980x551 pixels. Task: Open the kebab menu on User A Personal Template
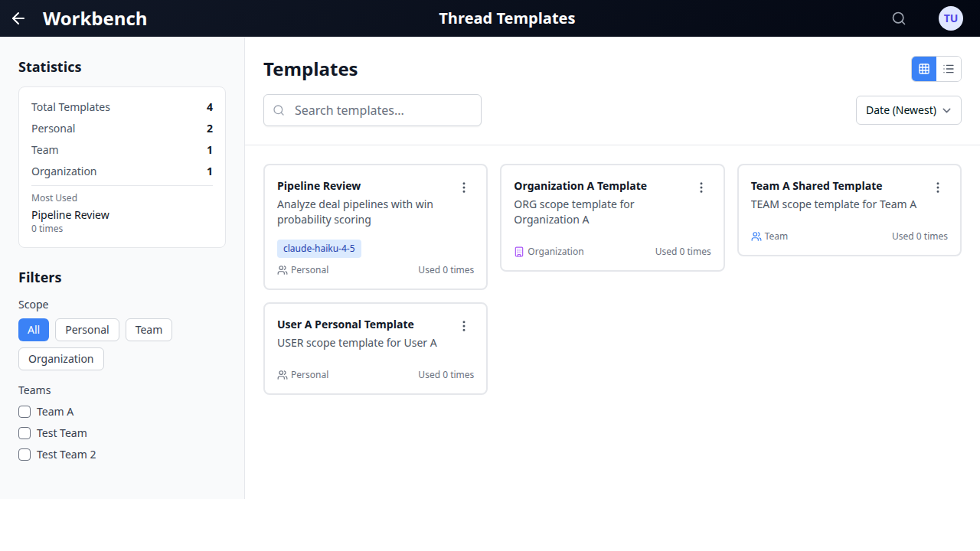pos(464,325)
